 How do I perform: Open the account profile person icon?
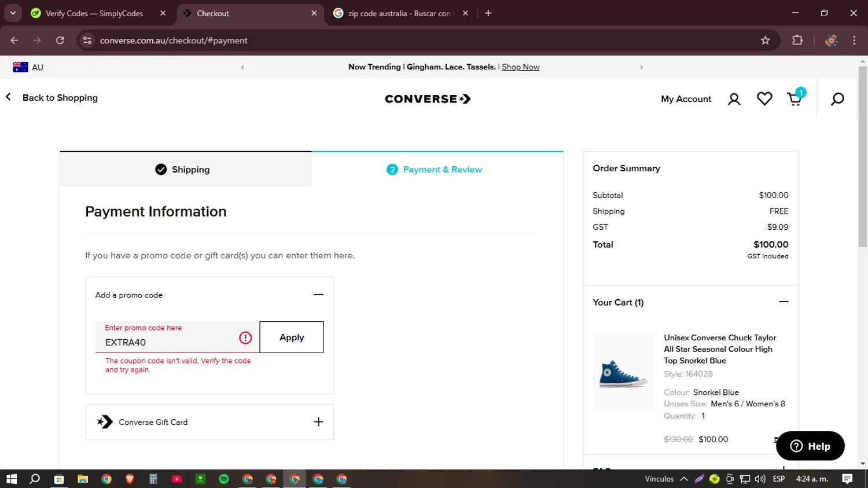pos(734,99)
